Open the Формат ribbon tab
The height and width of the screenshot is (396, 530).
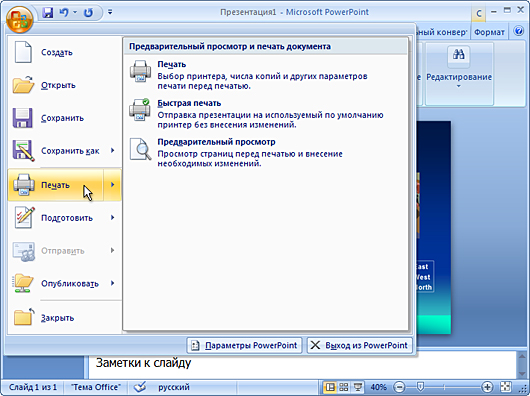coord(489,32)
